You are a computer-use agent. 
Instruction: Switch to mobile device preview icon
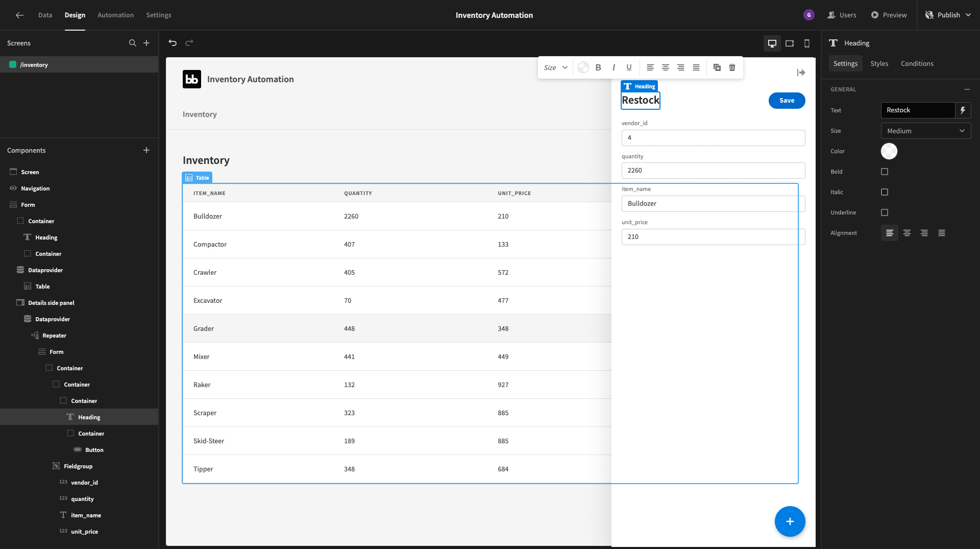[807, 43]
